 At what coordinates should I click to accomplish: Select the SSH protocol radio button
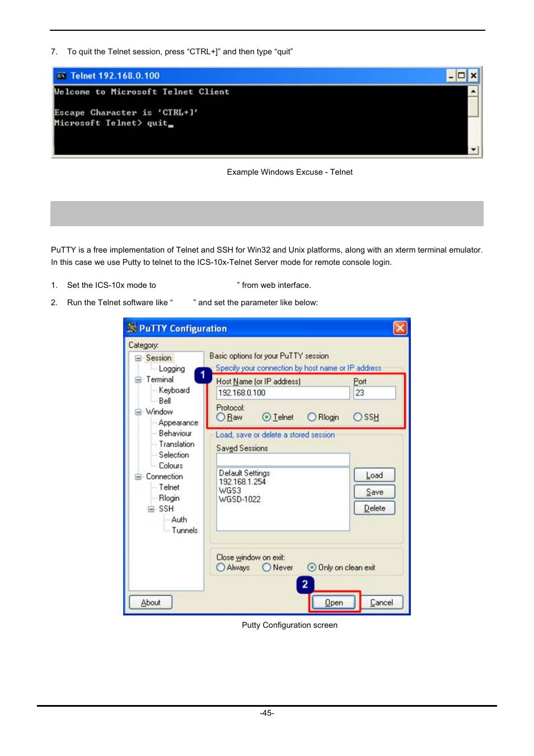click(358, 417)
